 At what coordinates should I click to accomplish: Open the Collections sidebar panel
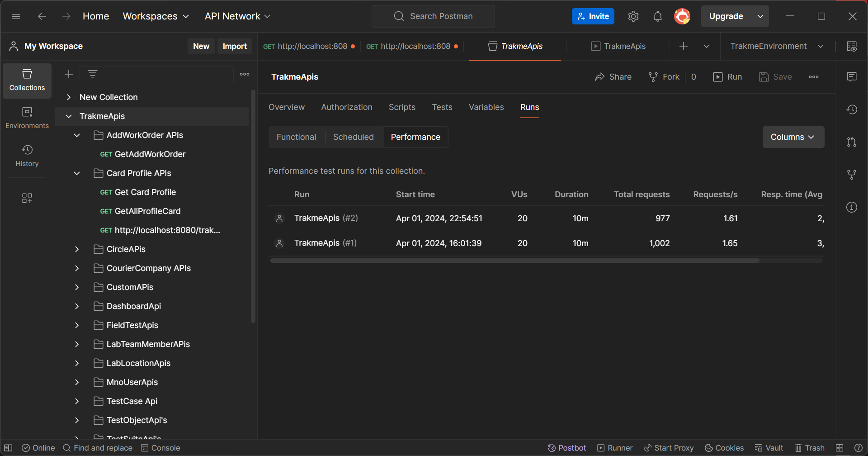point(27,81)
